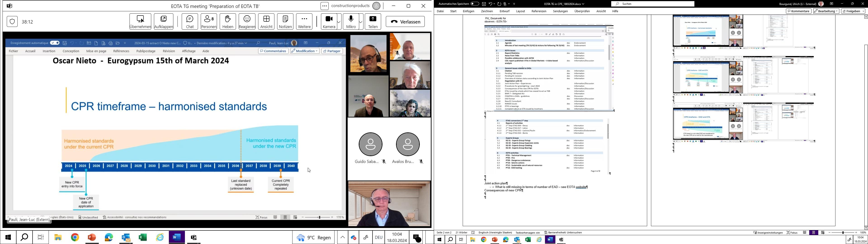Open Bearbeitung mode dropdown in Word

click(826, 11)
